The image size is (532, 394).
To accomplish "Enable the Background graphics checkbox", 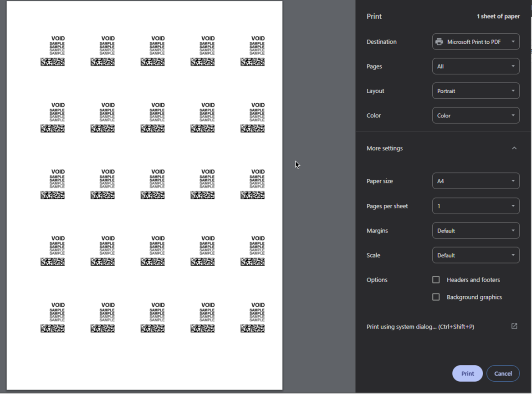I will tap(436, 297).
